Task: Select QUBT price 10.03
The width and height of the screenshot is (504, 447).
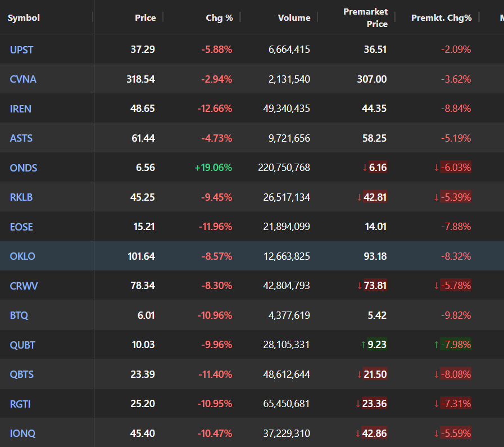Action: point(143,345)
